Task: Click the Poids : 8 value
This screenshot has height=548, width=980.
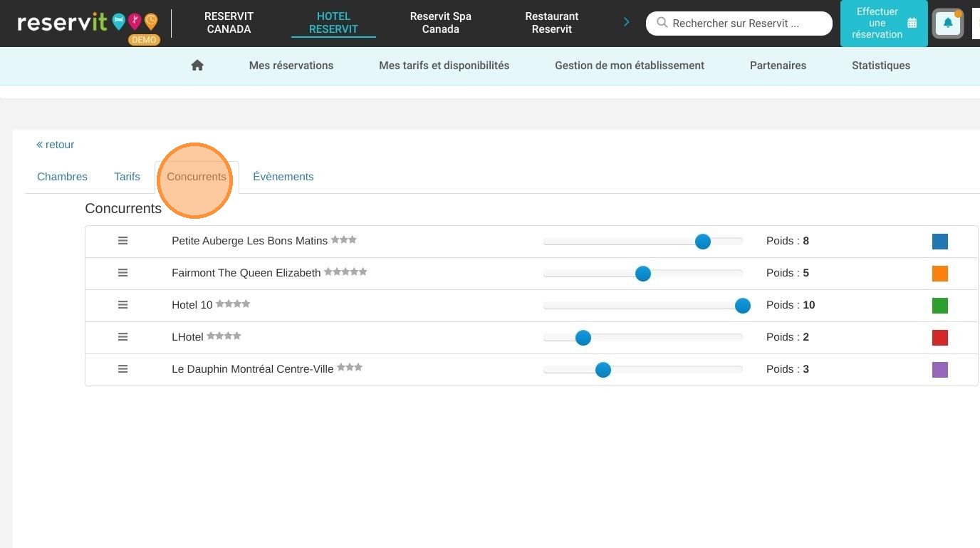Action: 788,241
